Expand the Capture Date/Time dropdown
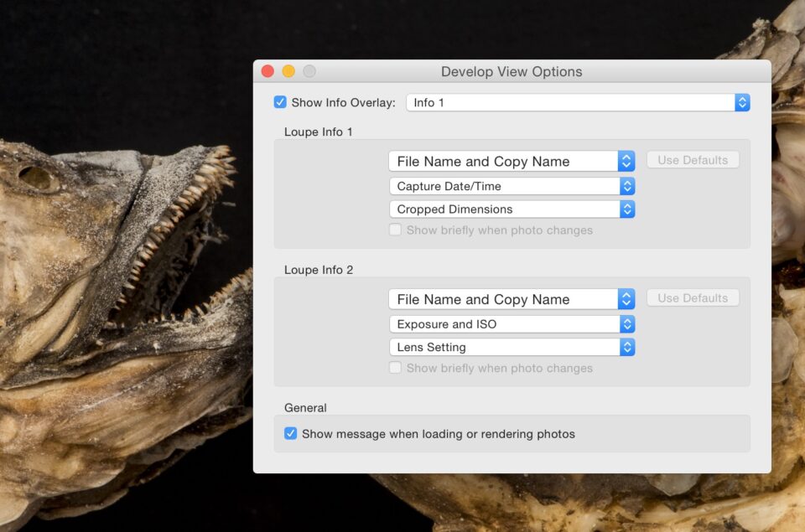 (512, 186)
